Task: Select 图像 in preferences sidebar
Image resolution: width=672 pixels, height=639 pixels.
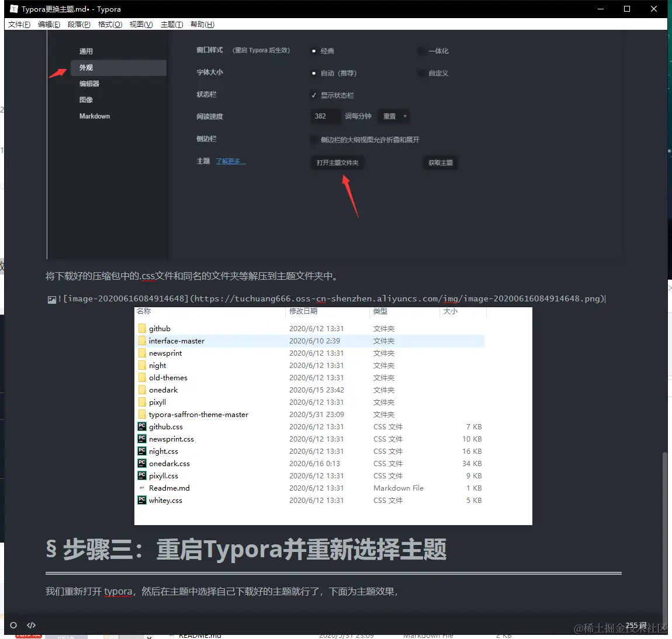Action: pyautogui.click(x=86, y=100)
